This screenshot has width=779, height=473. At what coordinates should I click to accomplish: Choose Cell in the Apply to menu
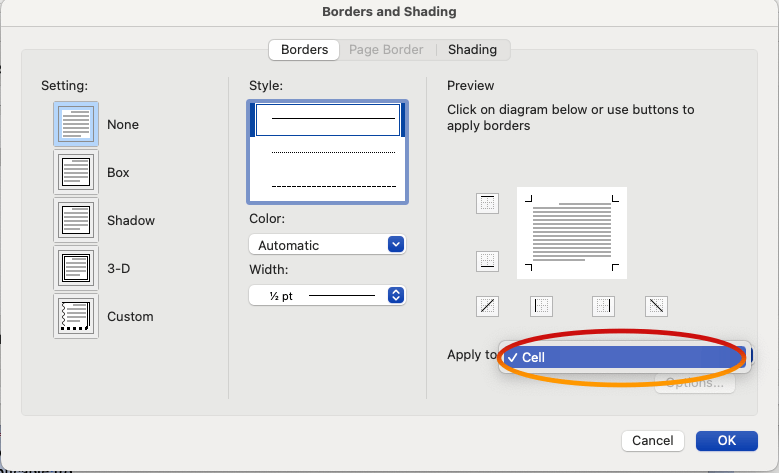(624, 357)
